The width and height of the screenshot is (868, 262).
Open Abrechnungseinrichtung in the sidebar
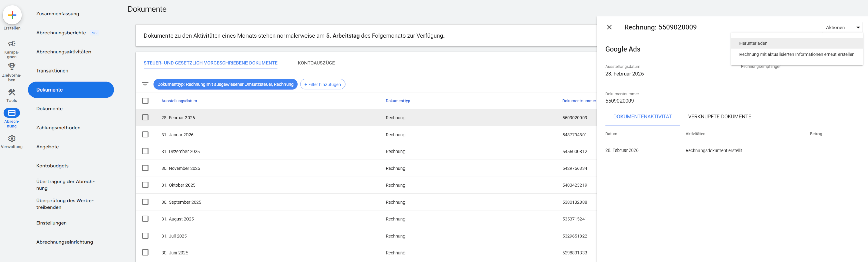coord(64,242)
